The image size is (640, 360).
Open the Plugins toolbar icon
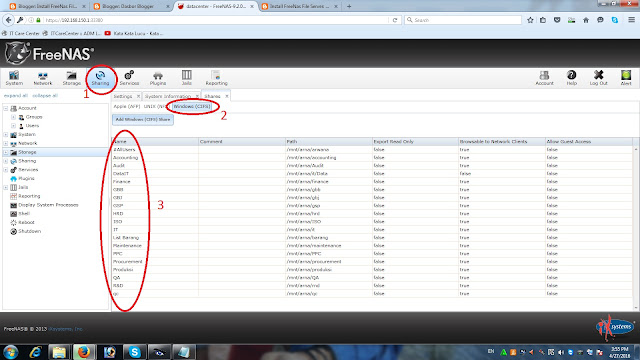(158, 78)
